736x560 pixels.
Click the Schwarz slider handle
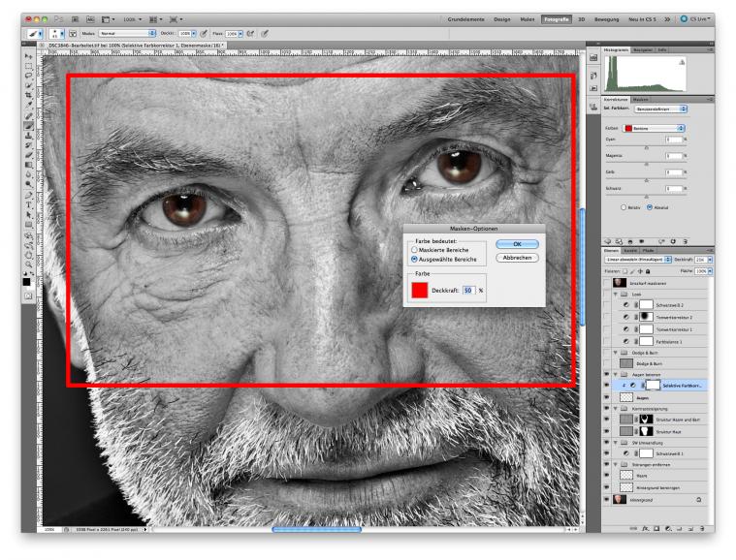646,197
